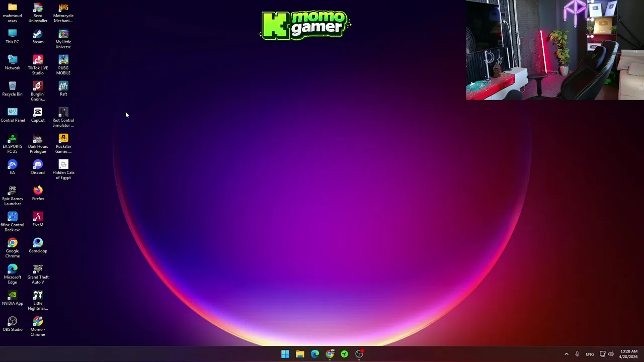Open Revo Uninstaller shortcut
The height and width of the screenshot is (362, 644).
click(x=38, y=13)
